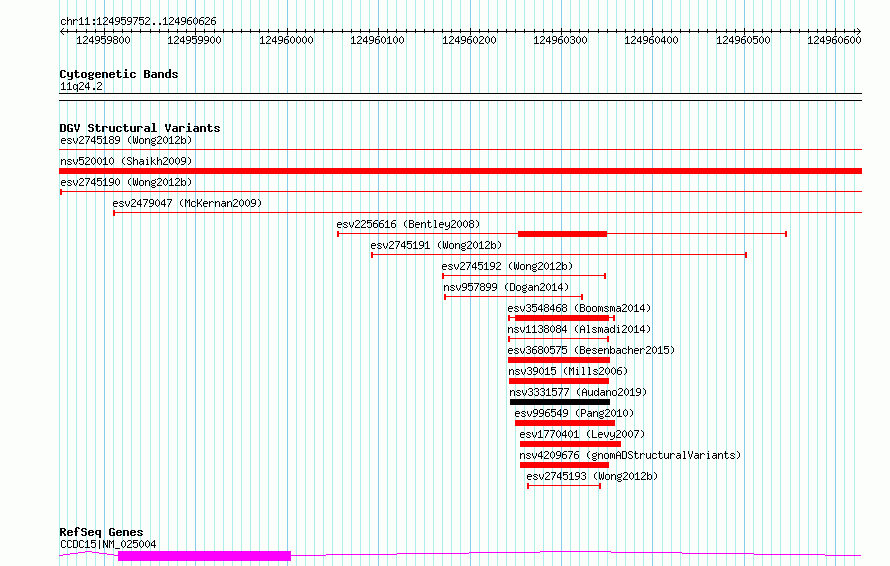Click ruler position 124959800
Screen dimensions: 890x566
coord(103,40)
